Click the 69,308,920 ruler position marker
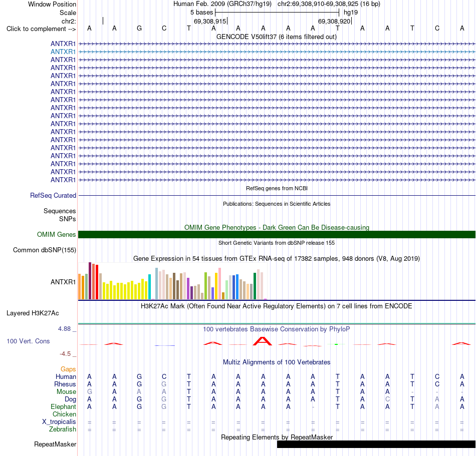The image size is (476, 456). pos(334,21)
